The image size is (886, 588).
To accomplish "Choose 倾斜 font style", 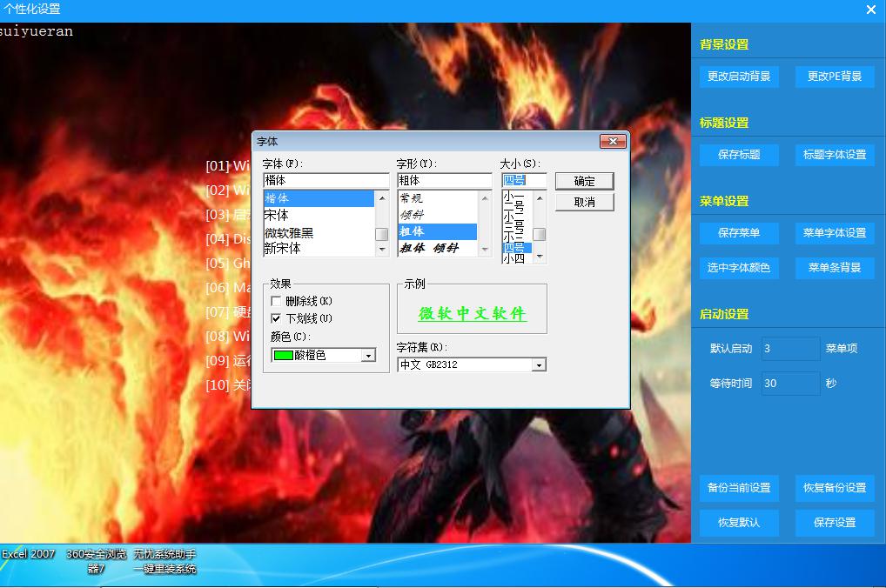I will pos(438,215).
